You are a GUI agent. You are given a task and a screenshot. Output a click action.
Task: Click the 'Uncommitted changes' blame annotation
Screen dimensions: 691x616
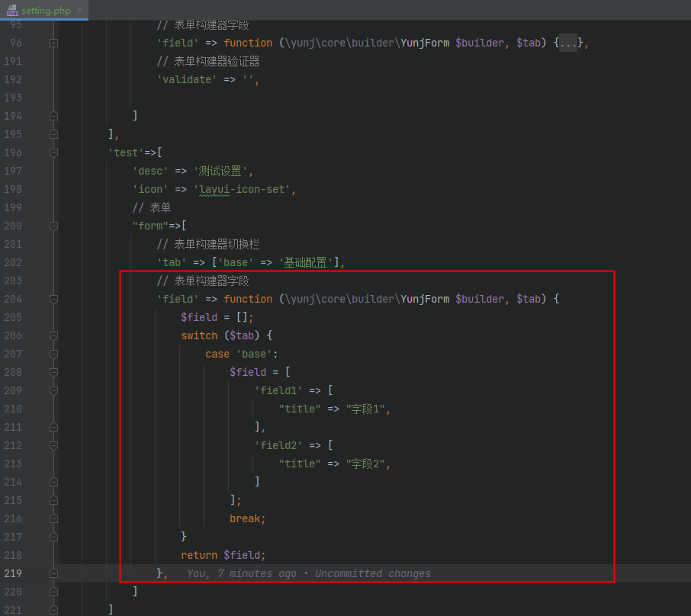373,573
